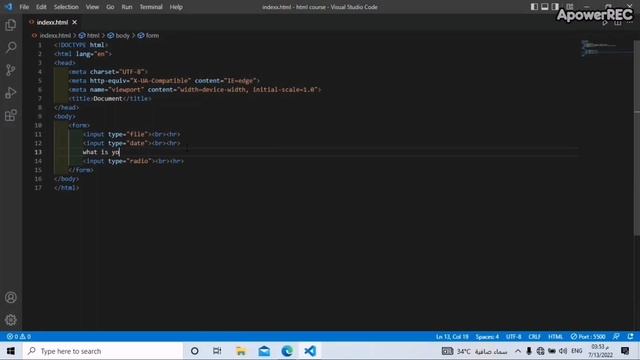Click the date input code on line 12

tap(131, 143)
